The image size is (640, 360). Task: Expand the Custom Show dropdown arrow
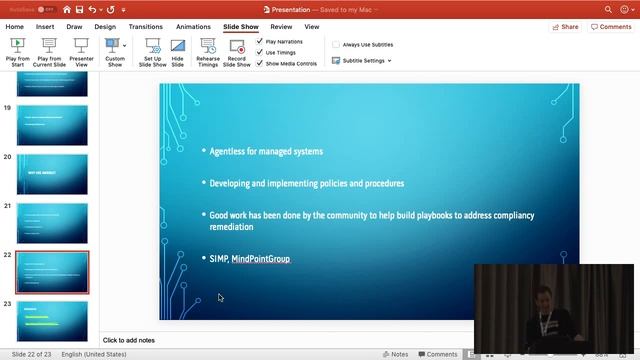pyautogui.click(x=124, y=46)
